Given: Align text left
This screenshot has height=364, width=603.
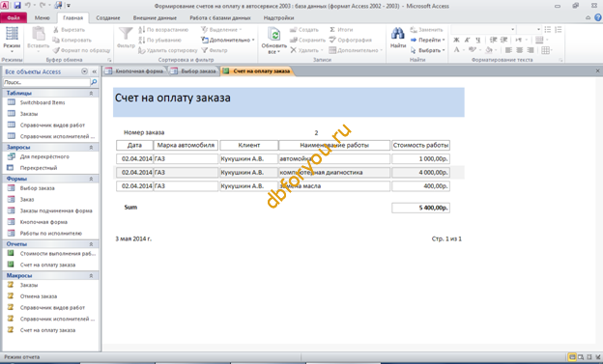Looking at the screenshot, I should 508,50.
